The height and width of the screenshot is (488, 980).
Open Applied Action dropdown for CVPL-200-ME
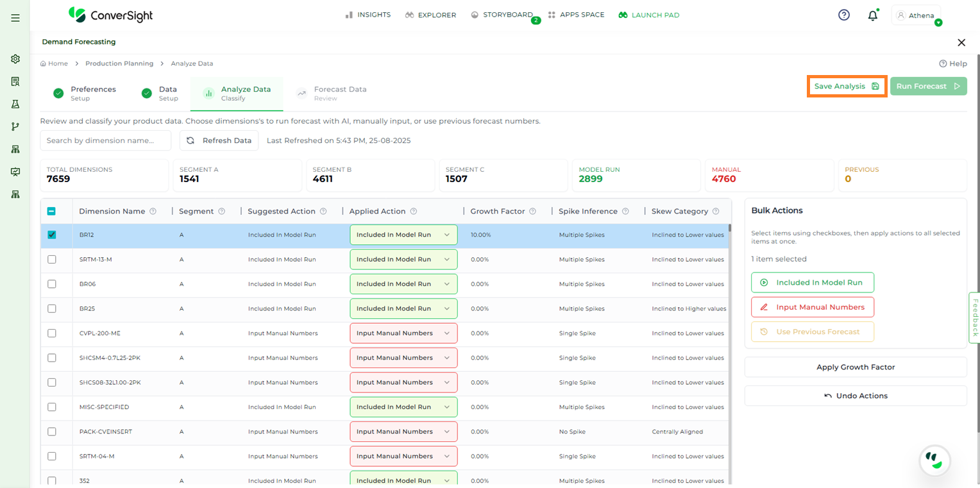point(403,333)
